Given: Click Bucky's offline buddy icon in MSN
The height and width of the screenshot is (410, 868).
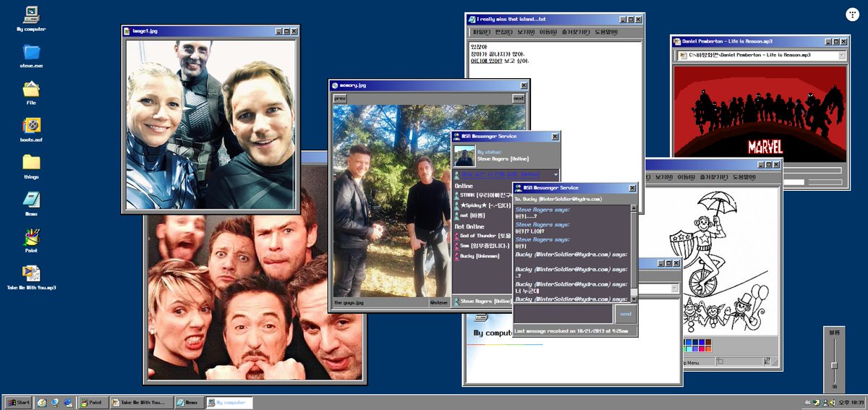Looking at the screenshot, I should pyautogui.click(x=456, y=256).
